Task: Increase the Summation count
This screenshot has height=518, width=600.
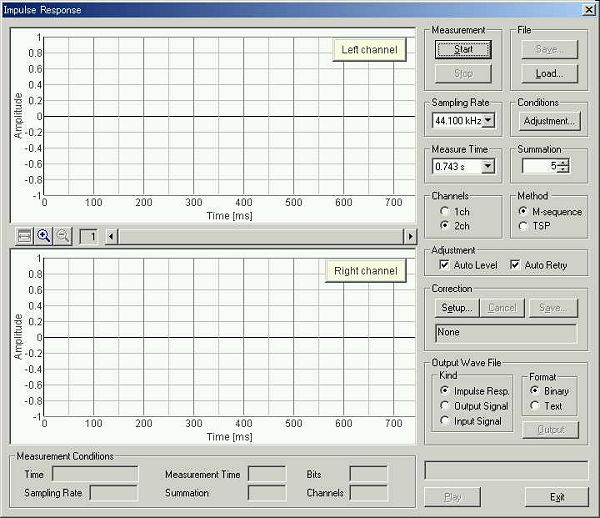Action: click(x=563, y=163)
